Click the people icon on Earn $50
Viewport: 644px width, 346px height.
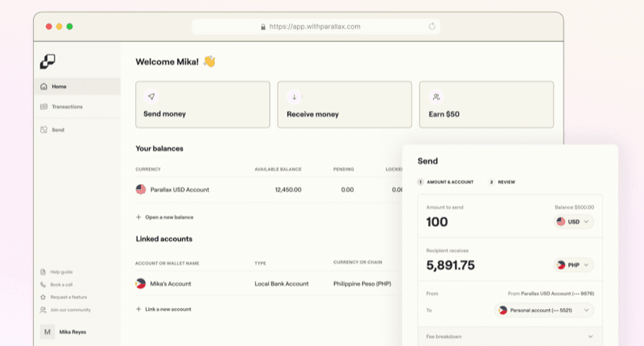point(436,97)
